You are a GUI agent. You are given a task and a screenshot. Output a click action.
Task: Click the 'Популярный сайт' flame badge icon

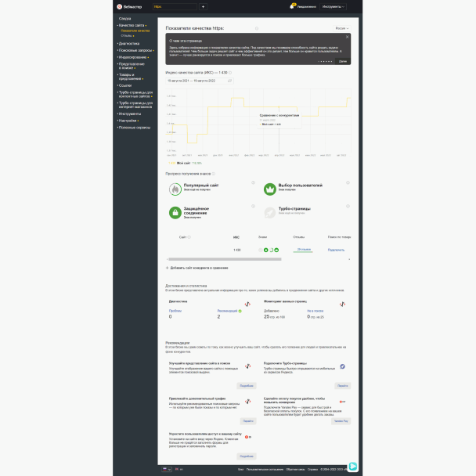175,189
